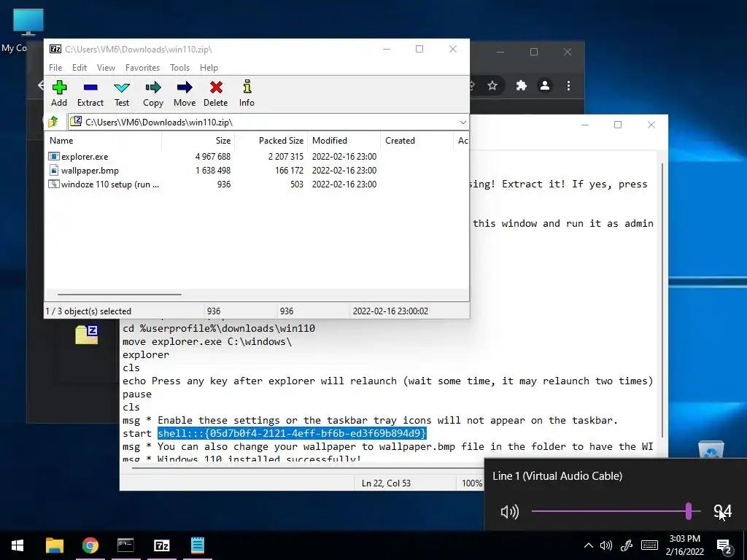Screen dimensions: 747x560
Task: Switch to Command Prompt on the taskbar
Action: [x=125, y=545]
